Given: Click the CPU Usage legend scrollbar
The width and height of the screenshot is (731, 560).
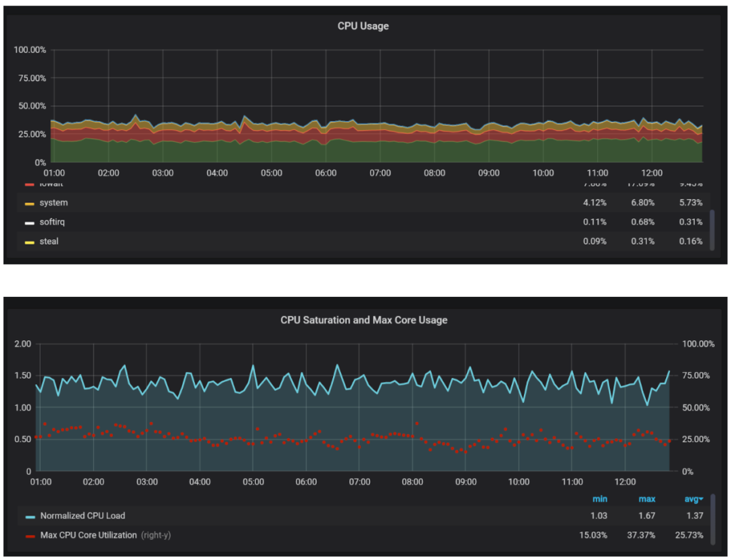Looking at the screenshot, I should click(x=712, y=230).
